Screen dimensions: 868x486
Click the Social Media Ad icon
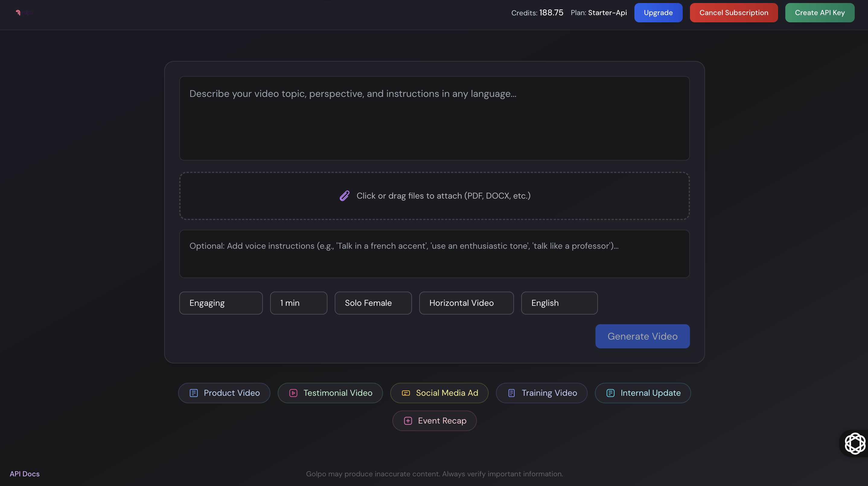click(x=406, y=393)
